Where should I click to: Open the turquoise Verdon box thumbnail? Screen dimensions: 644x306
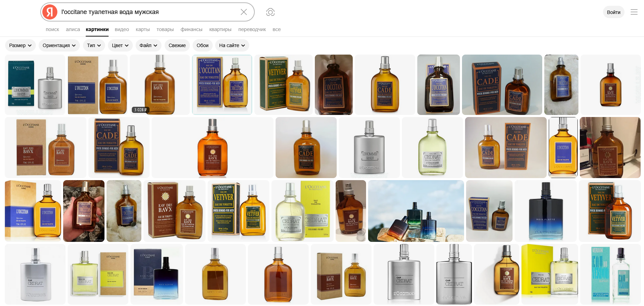click(x=611, y=274)
